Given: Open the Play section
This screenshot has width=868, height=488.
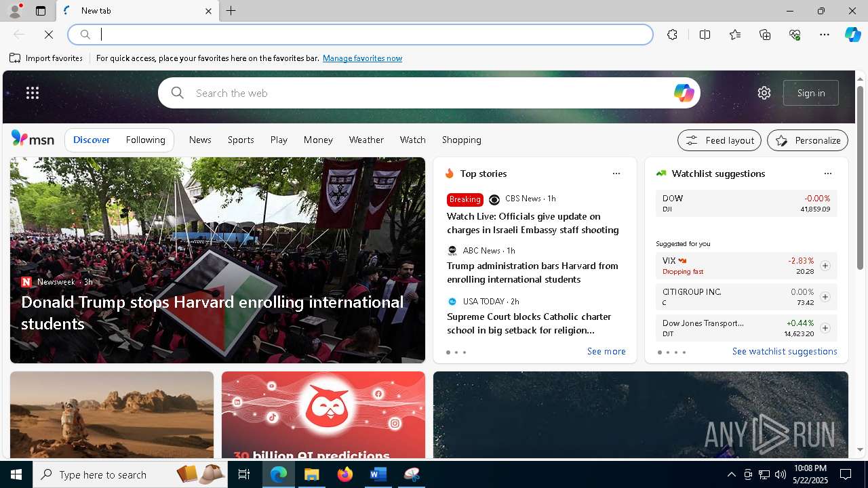Looking at the screenshot, I should point(279,140).
